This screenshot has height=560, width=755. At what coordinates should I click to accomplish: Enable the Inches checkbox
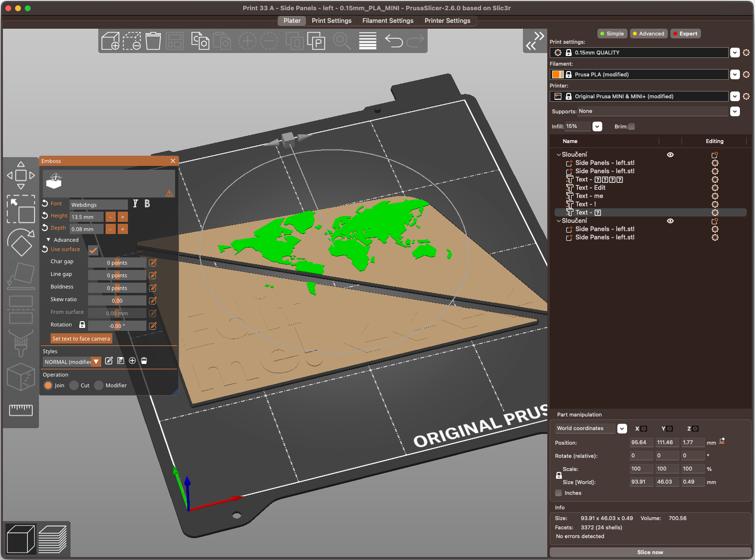coord(558,493)
